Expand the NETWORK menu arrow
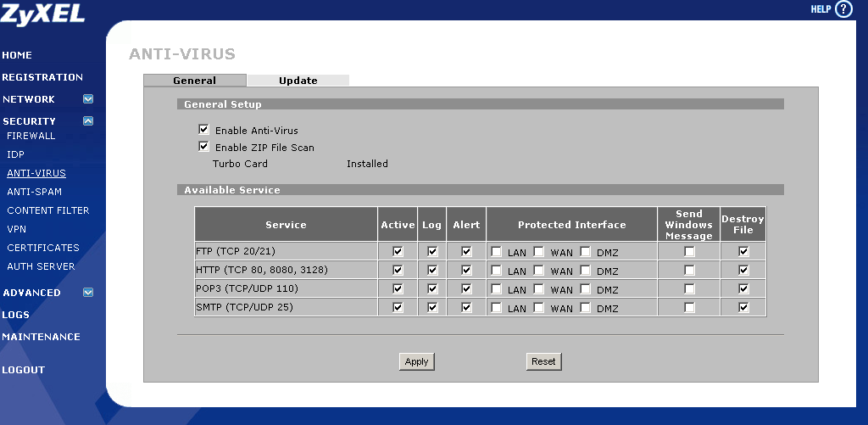 pos(88,99)
